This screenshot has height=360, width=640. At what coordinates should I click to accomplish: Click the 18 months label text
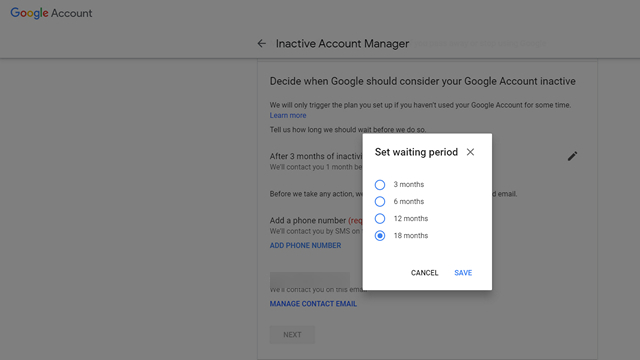[411, 236]
